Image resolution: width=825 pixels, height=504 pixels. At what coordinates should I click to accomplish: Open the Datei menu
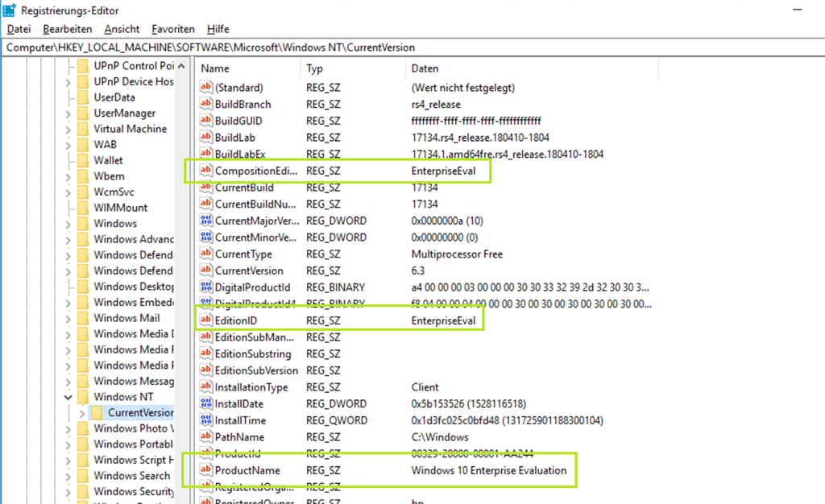coord(19,29)
